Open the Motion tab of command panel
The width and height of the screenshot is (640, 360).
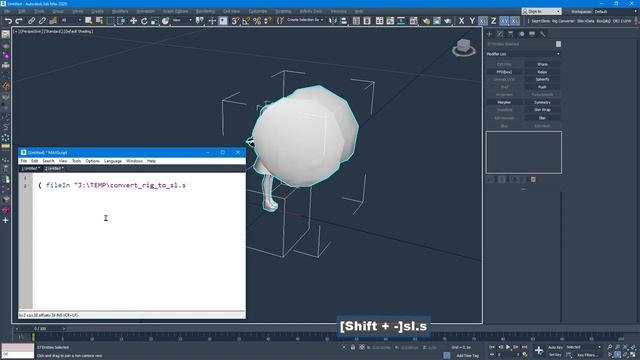pos(521,34)
